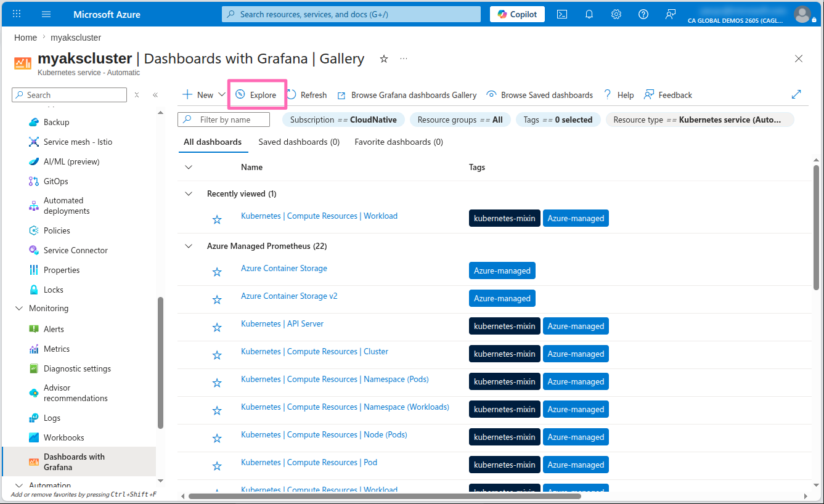Click the Service Connector icon
The width and height of the screenshot is (824, 504).
pyautogui.click(x=34, y=250)
